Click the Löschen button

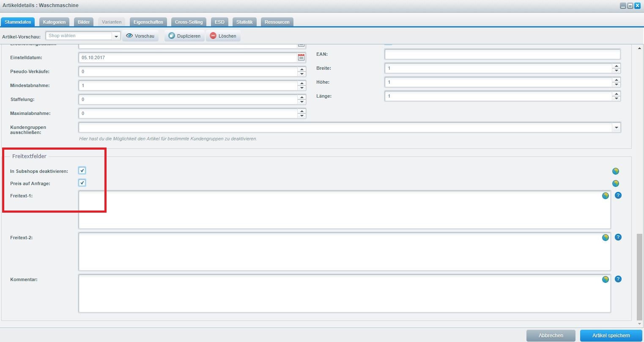223,36
